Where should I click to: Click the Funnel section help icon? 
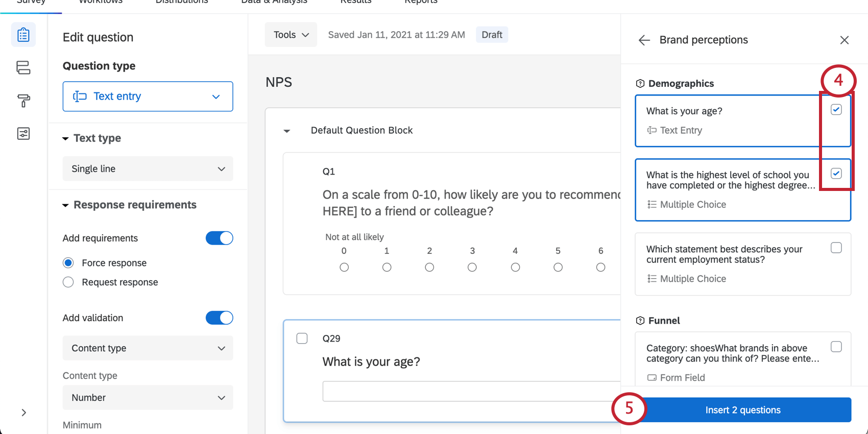(x=640, y=321)
